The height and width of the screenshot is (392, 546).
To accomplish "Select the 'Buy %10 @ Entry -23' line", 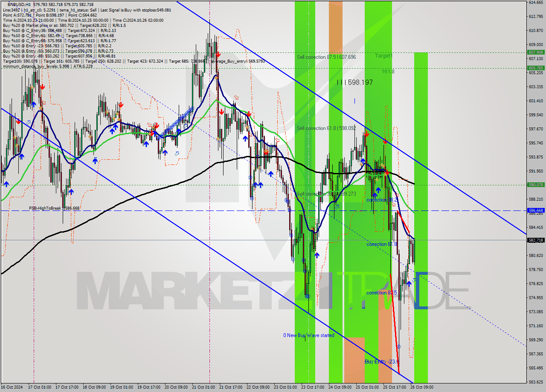I will 57,46.
